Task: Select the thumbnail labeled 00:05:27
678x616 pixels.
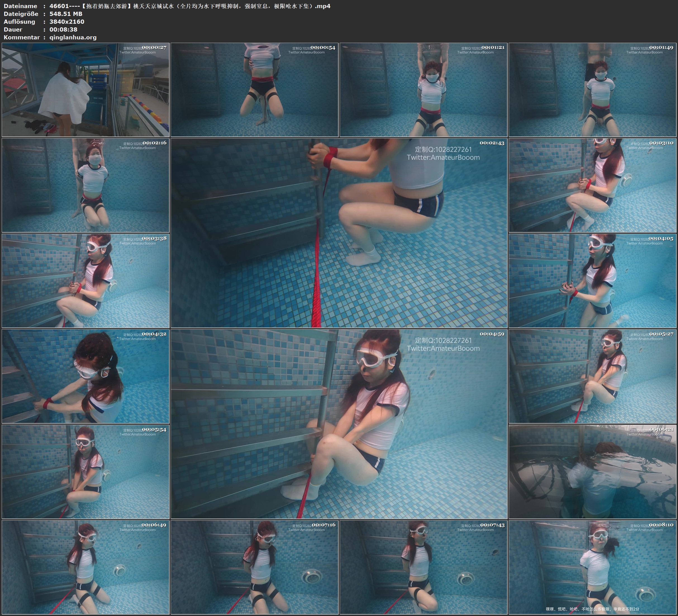Action: (x=593, y=376)
